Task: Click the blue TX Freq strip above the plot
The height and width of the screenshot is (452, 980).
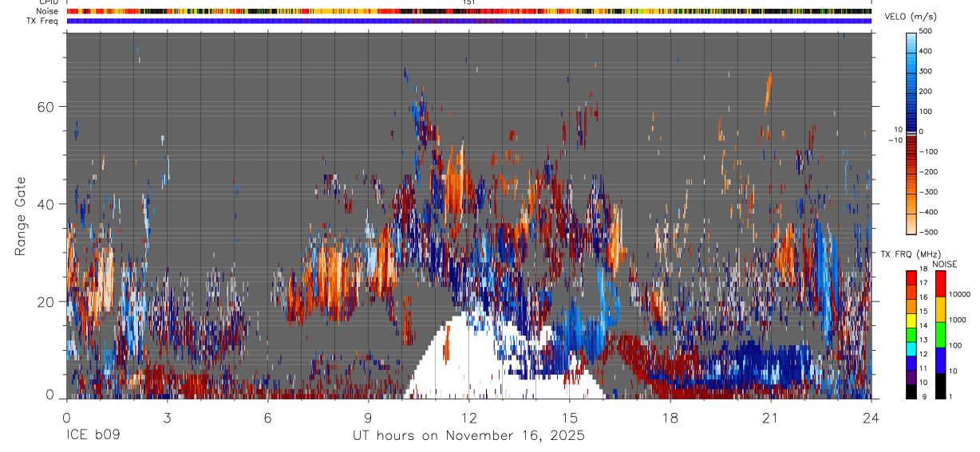Action: tap(469, 21)
